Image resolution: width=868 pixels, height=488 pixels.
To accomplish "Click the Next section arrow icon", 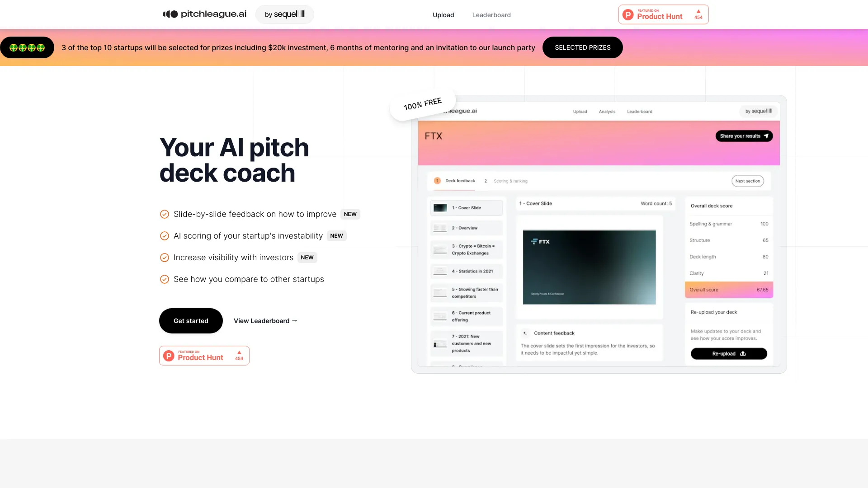I will pos(748,181).
